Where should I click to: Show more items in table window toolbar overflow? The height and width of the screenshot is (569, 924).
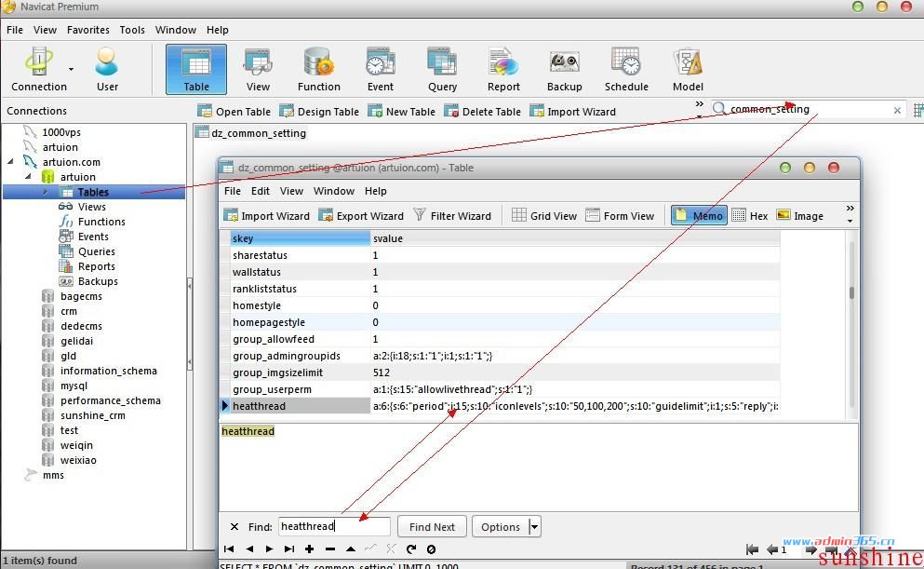click(x=850, y=213)
